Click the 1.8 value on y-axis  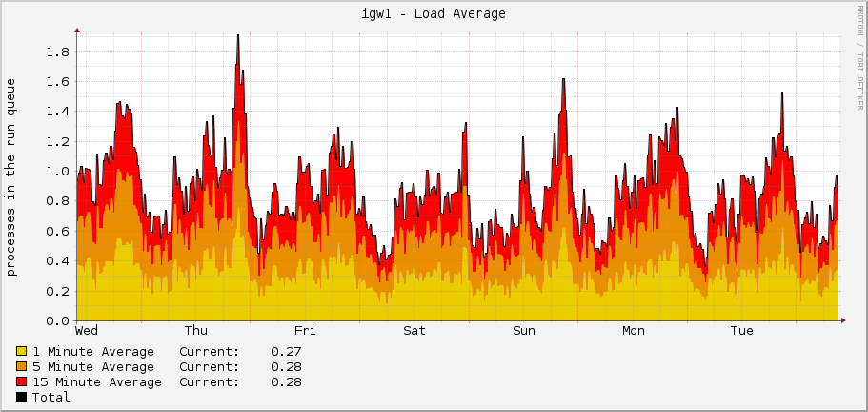(57, 52)
